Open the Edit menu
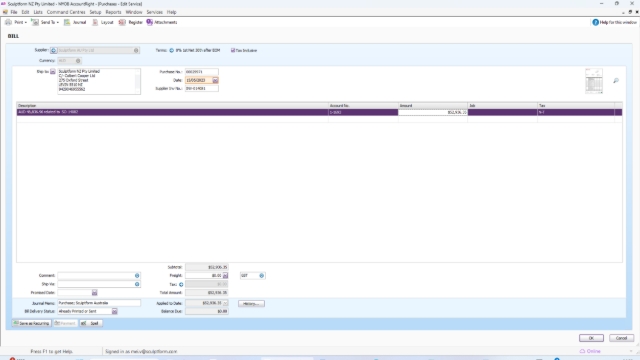 click(x=25, y=12)
